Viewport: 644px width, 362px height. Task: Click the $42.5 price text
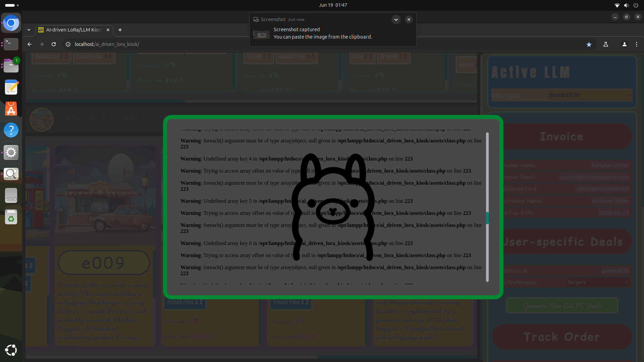[174, 80]
